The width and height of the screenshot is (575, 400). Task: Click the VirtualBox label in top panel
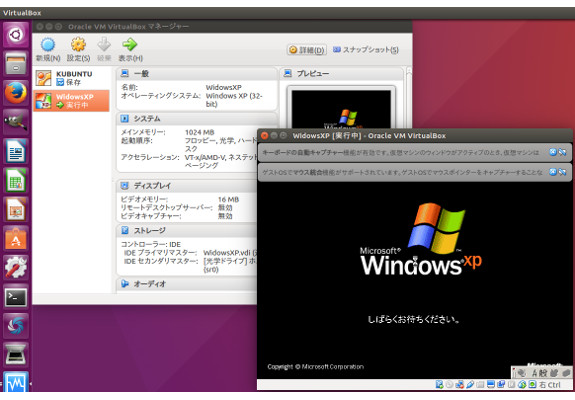22,13
